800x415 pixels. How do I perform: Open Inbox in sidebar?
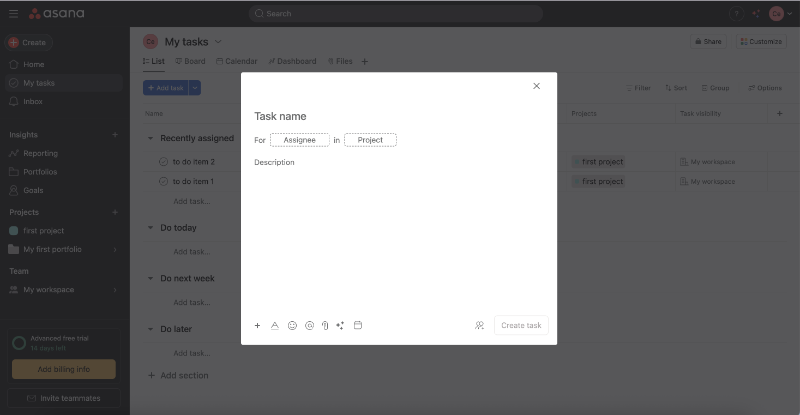point(64,102)
